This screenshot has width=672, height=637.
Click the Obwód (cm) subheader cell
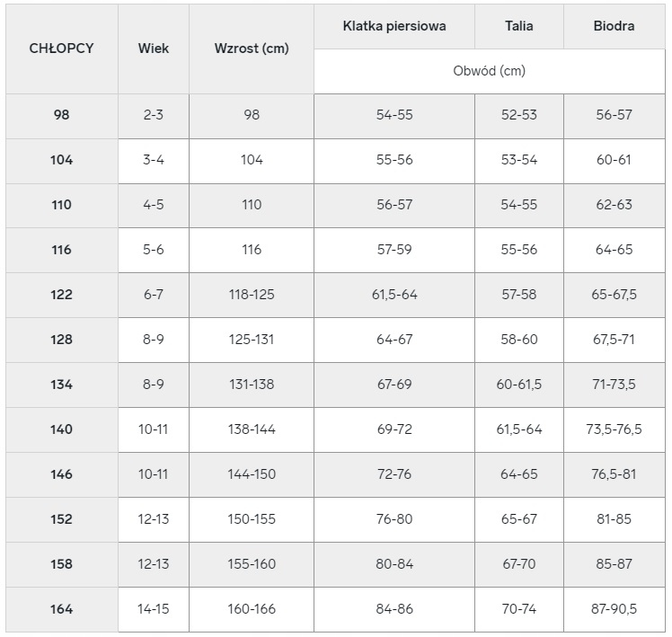pos(490,71)
